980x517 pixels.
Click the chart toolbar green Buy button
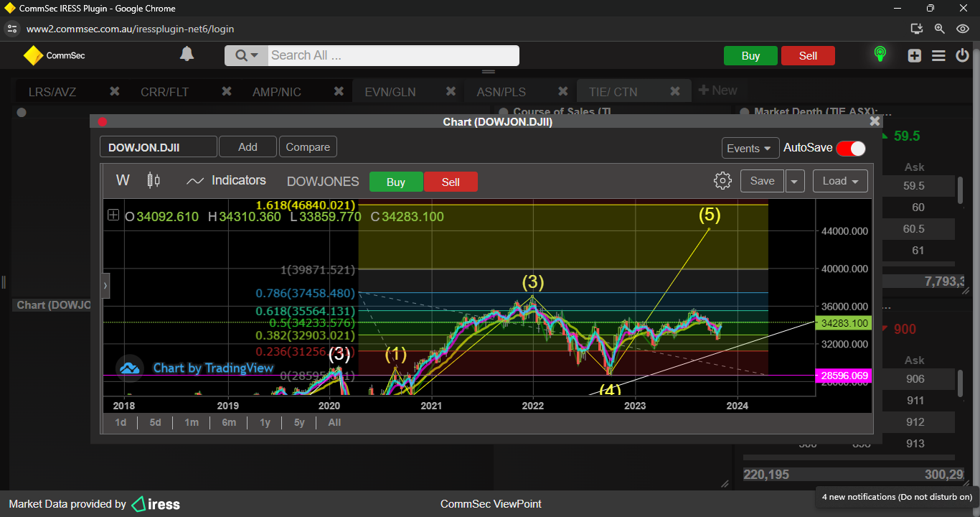tap(396, 182)
